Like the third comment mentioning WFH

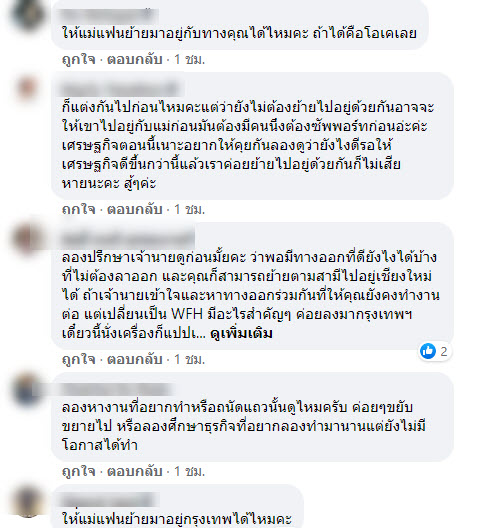[79, 359]
